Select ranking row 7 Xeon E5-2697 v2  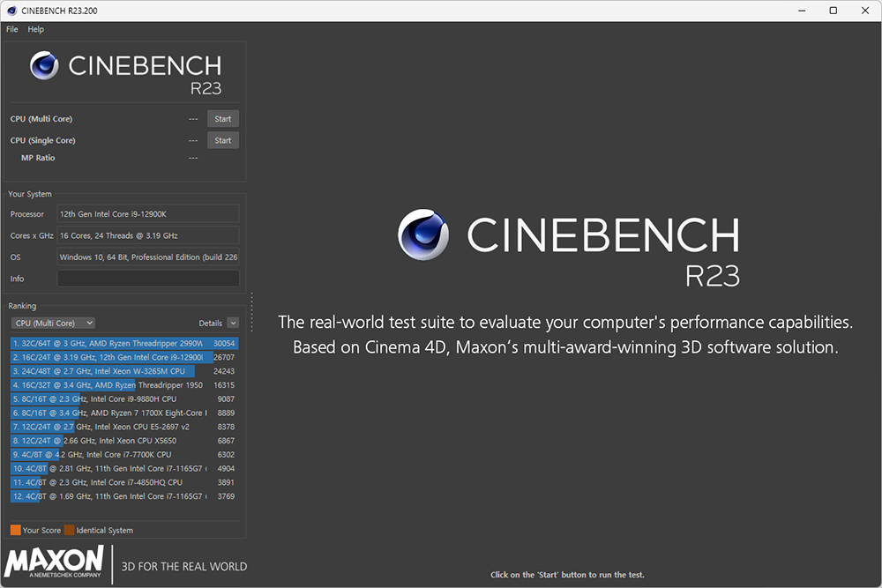tap(124, 427)
